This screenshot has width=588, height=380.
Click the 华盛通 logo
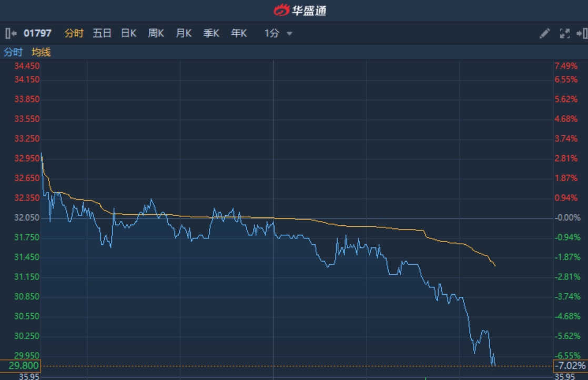(300, 10)
